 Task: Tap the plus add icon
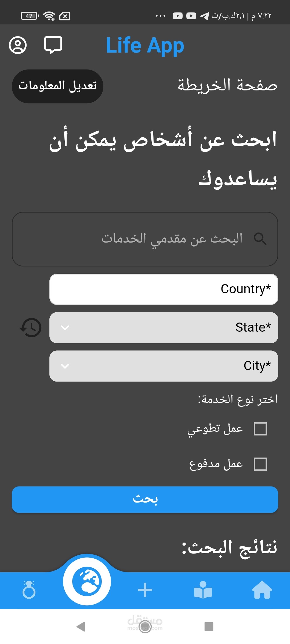[x=145, y=590]
